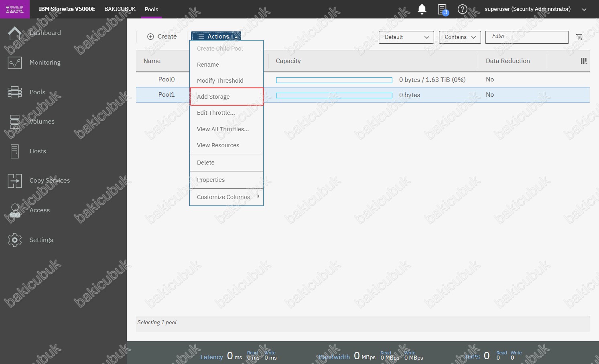Expand the Customize Columns submenu
Image resolution: width=599 pixels, height=364 pixels.
[226, 197]
